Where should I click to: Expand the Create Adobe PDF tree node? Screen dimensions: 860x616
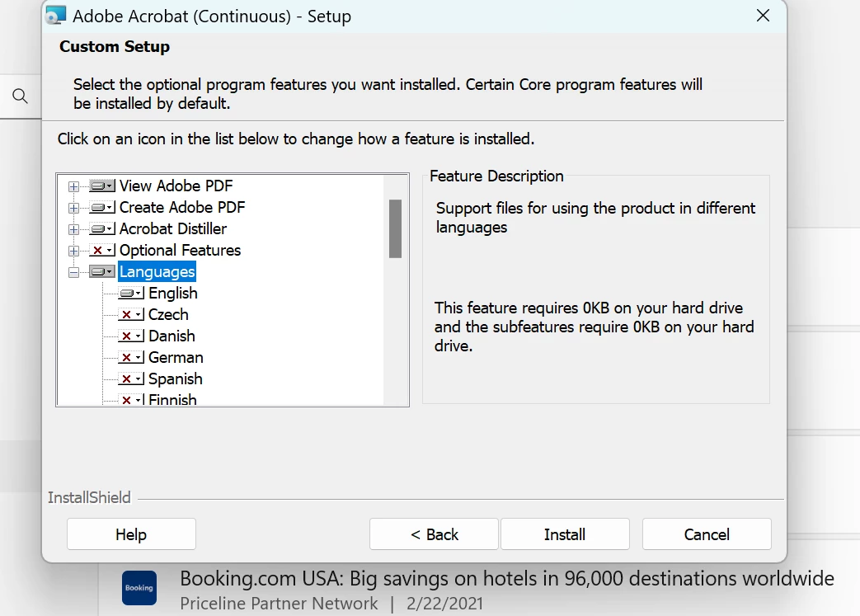(x=73, y=208)
